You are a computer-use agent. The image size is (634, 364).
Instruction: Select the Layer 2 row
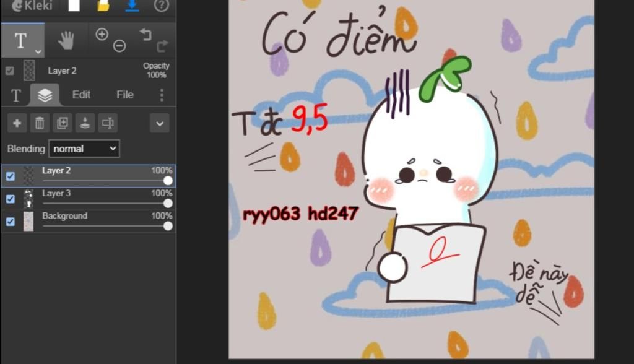point(89,176)
